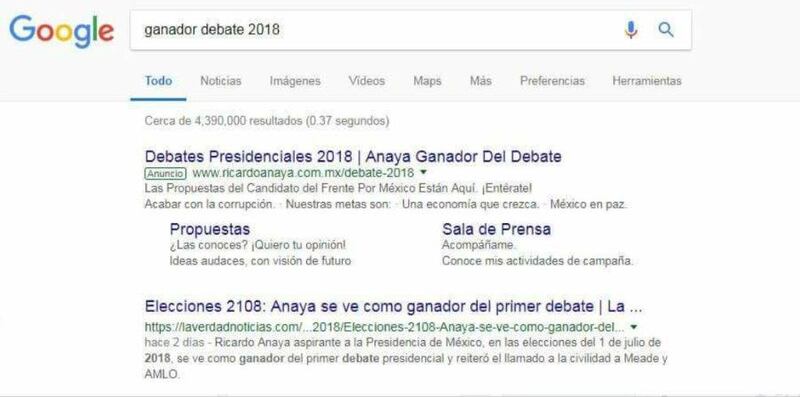Expand the laverdadnoticias.com URL dropdown arrow
Screen dimensions: 800x397
point(634,327)
